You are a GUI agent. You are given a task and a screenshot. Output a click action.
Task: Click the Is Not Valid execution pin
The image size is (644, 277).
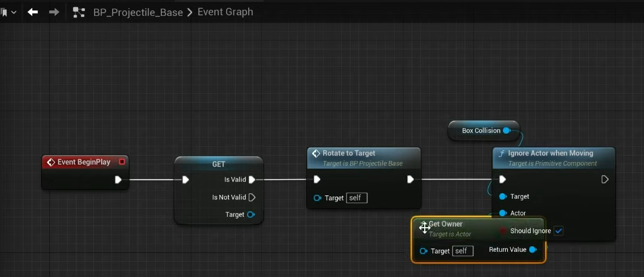pyautogui.click(x=251, y=197)
